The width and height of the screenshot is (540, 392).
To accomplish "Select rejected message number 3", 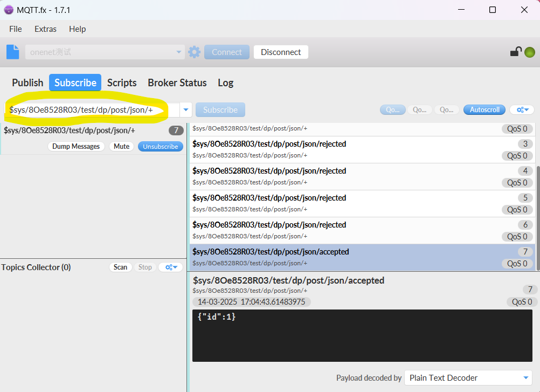I will coord(362,149).
